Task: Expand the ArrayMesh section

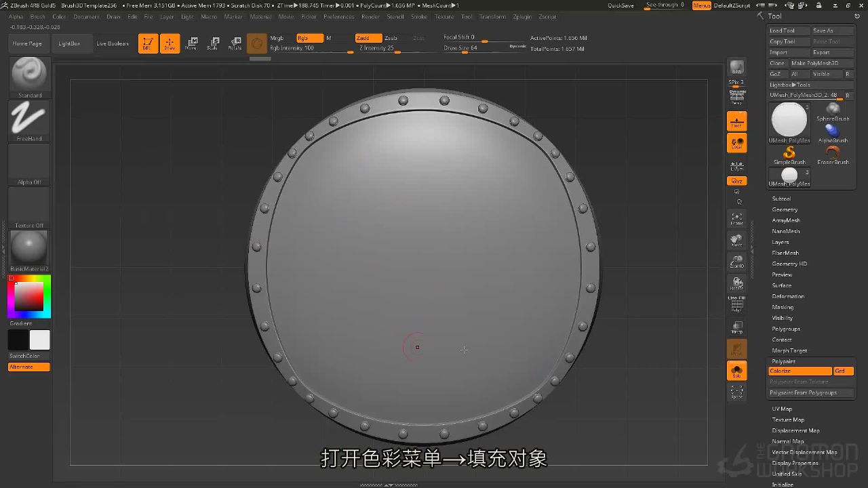Action: click(x=786, y=220)
